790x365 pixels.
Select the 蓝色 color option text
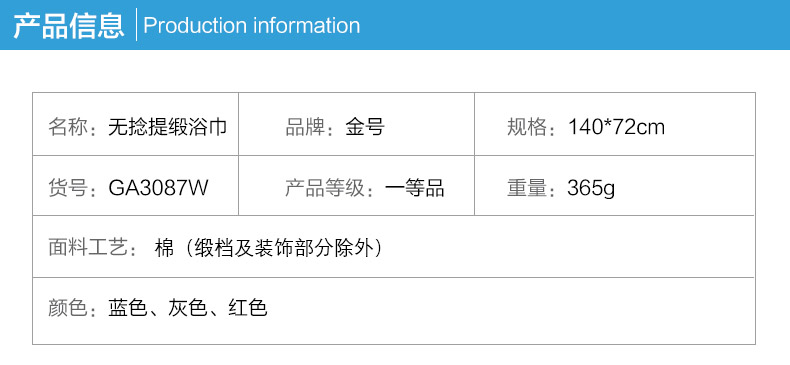coord(127,308)
